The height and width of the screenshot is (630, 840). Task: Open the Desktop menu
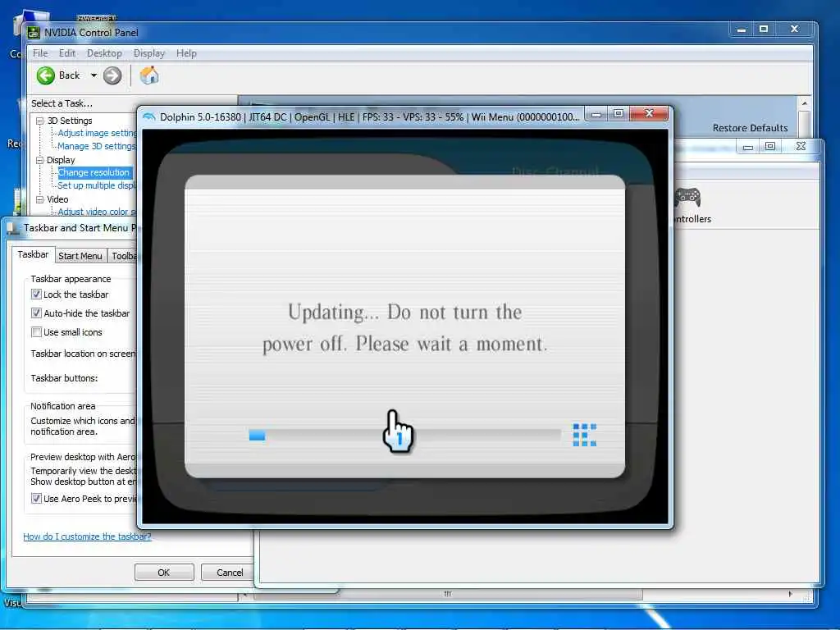tap(104, 53)
